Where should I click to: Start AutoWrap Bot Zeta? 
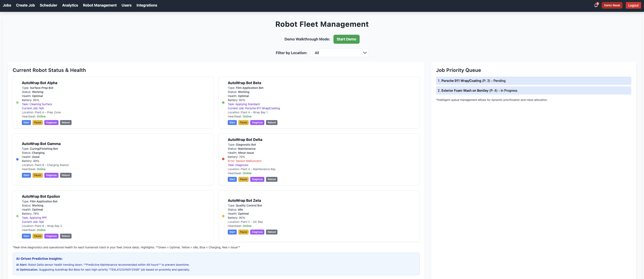(232, 232)
